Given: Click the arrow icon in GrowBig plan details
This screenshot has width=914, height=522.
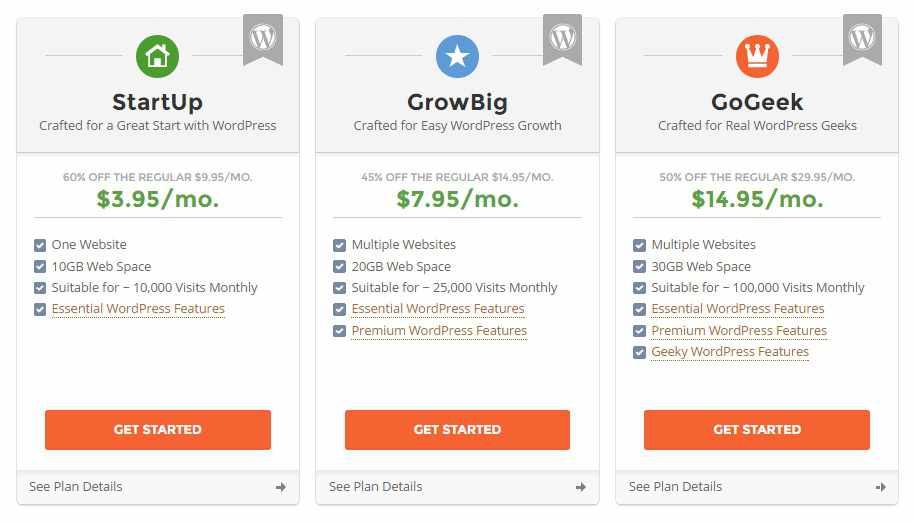Looking at the screenshot, I should pos(581,487).
